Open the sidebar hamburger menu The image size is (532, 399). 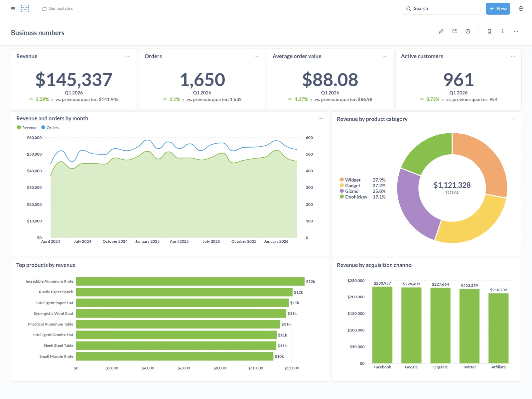coord(13,9)
